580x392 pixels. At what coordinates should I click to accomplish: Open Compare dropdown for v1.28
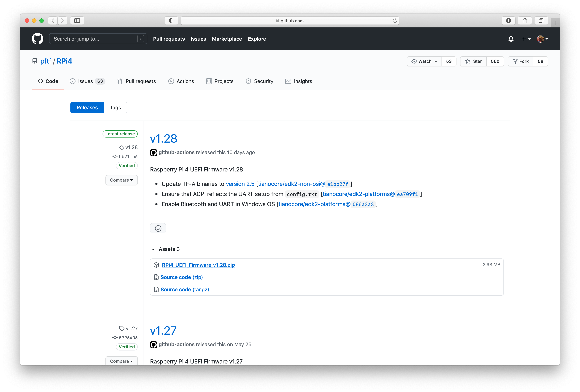coord(121,180)
